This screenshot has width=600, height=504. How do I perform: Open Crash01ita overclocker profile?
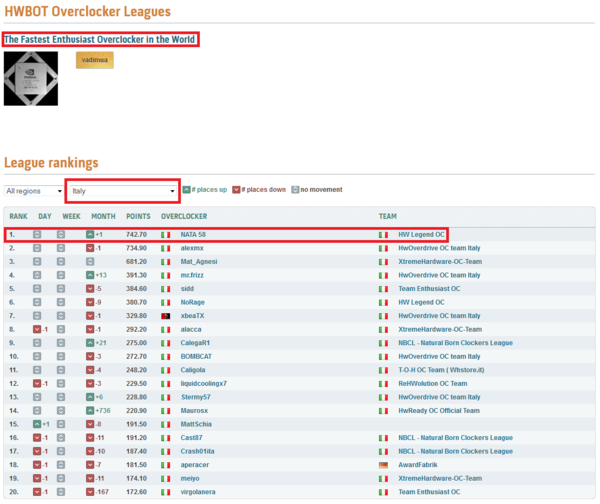coord(197,451)
